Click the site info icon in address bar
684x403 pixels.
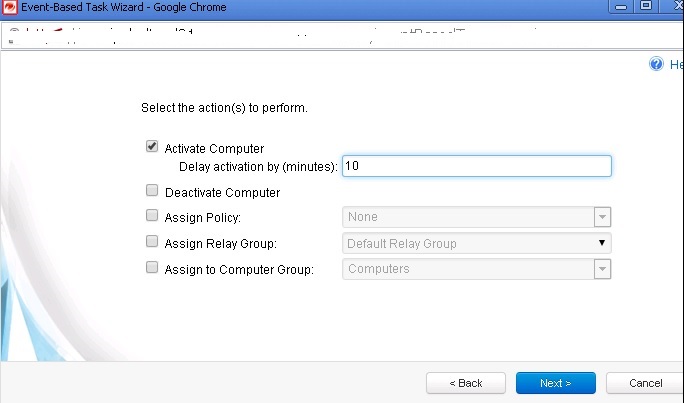(15, 31)
